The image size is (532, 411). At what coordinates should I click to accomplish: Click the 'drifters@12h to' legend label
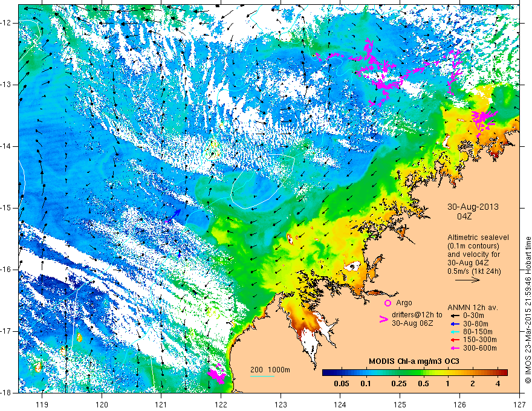417,315
